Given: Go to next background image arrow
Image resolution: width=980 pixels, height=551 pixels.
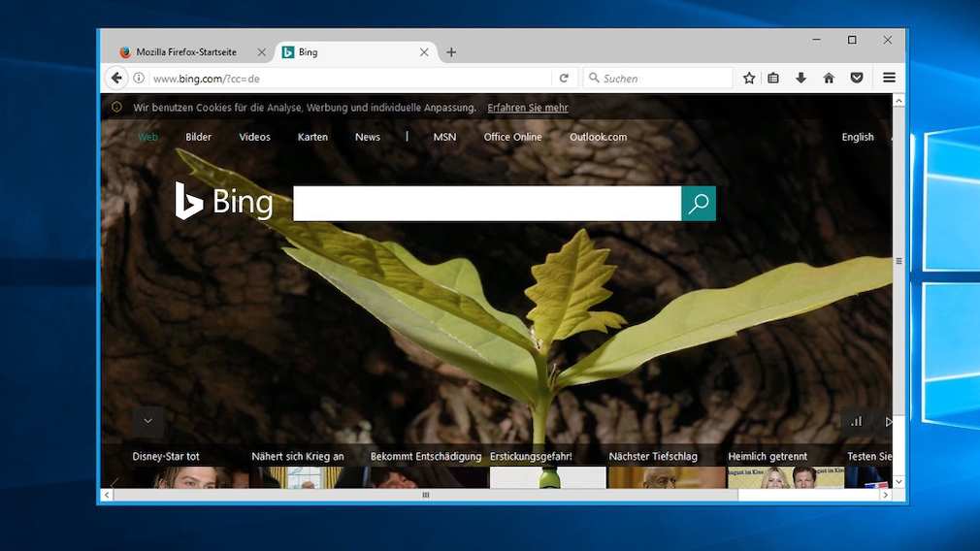Looking at the screenshot, I should tap(888, 422).
